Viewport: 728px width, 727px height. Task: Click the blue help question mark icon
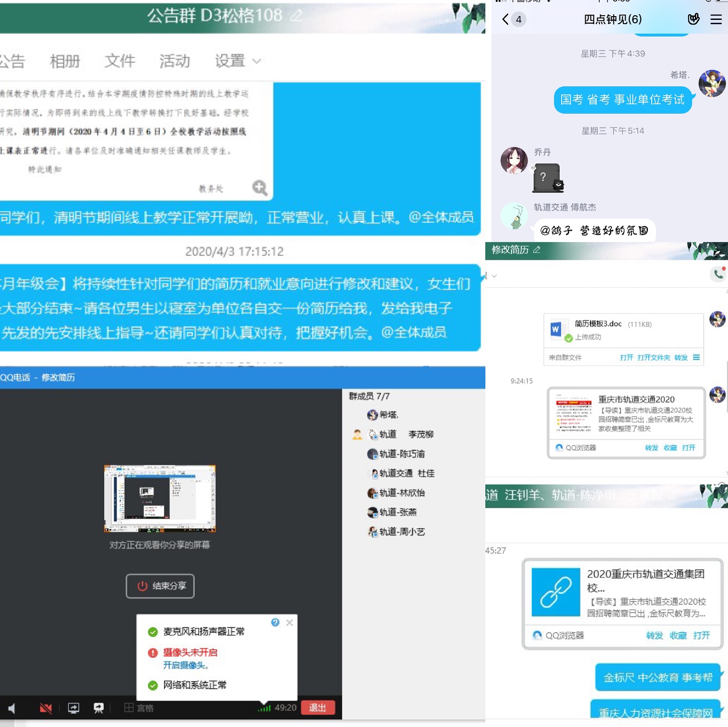(275, 622)
